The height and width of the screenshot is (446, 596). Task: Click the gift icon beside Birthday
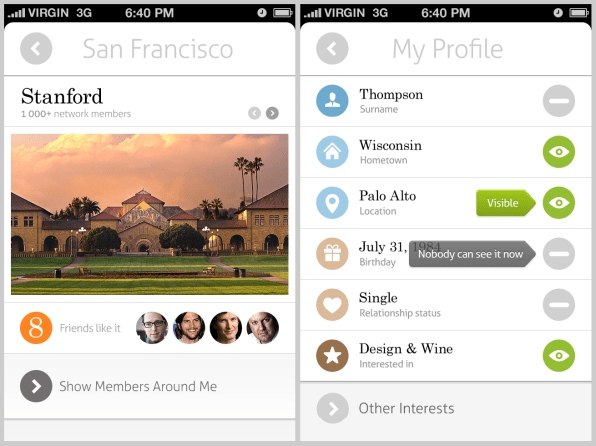pos(332,254)
